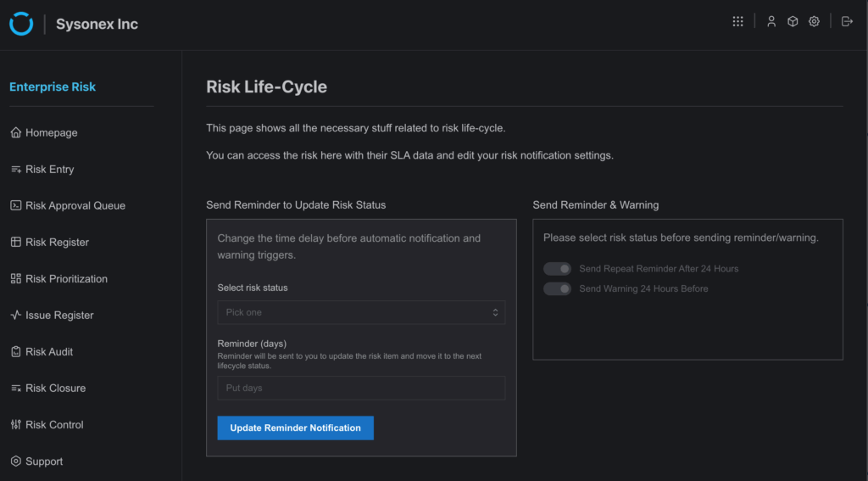Click the Pick one dropdown arrows
The height and width of the screenshot is (481, 868).
pos(495,312)
